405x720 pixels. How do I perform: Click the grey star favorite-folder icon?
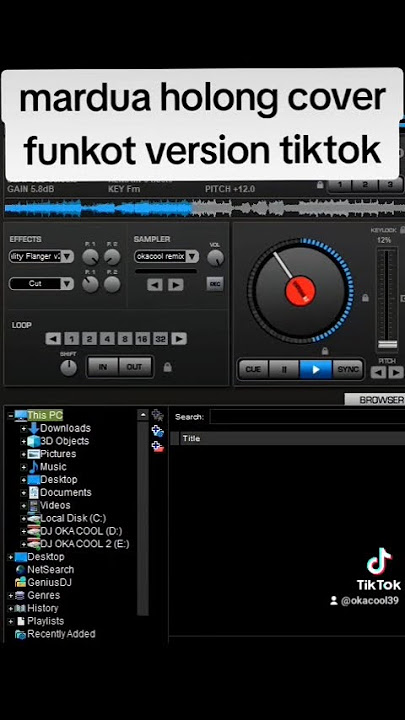tap(158, 415)
